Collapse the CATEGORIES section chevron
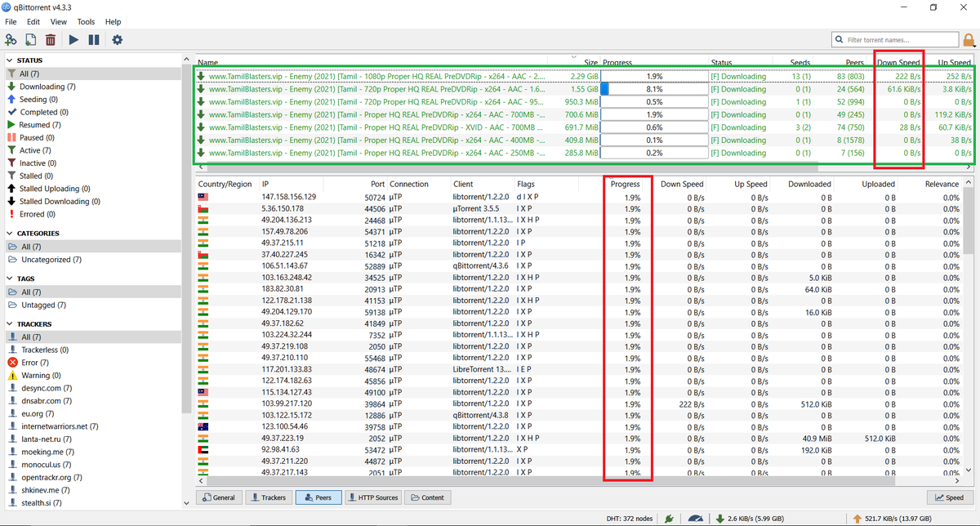This screenshot has height=526, width=980. click(x=10, y=234)
